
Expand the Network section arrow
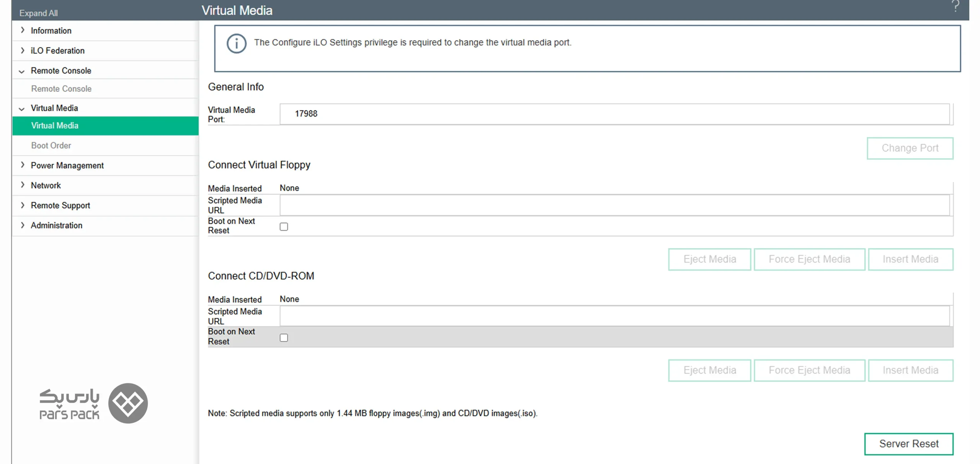point(22,185)
